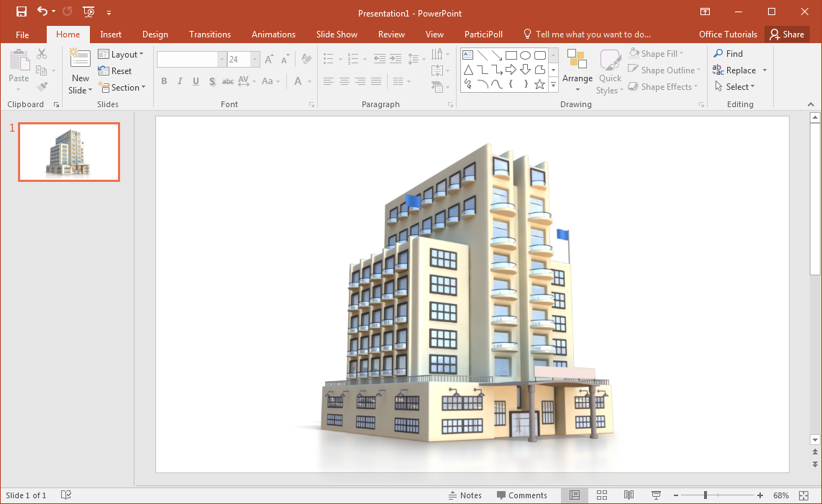The image size is (822, 504).
Task: Click the Undo arrow icon
Action: point(42,12)
